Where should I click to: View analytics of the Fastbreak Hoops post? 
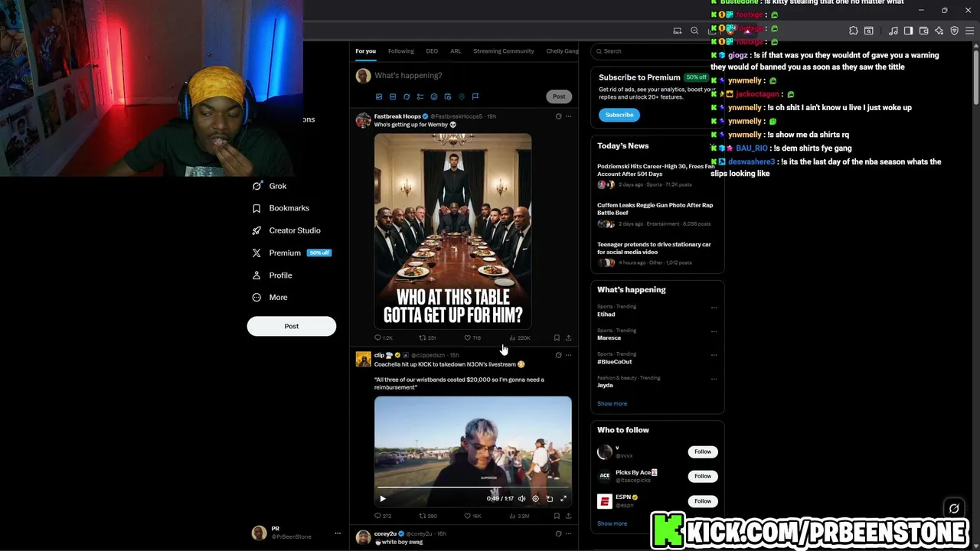pyautogui.click(x=520, y=337)
